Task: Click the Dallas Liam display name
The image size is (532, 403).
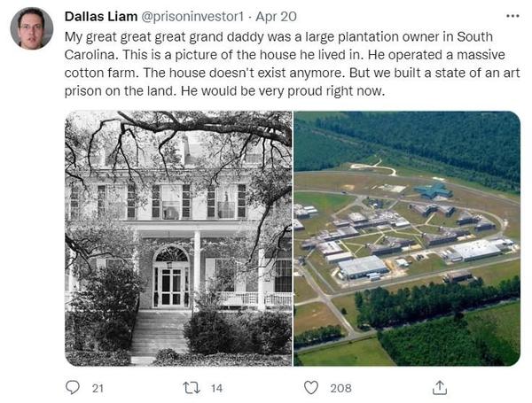Action: pyautogui.click(x=101, y=16)
